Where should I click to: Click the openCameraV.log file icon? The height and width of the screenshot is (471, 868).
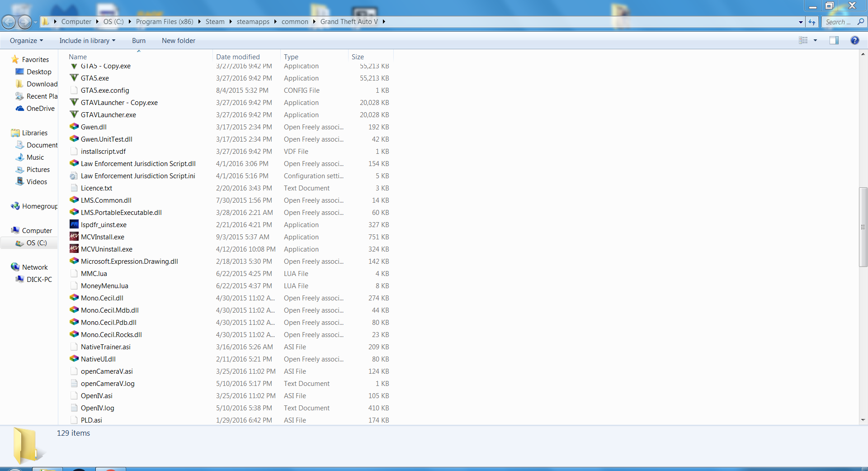click(x=74, y=383)
